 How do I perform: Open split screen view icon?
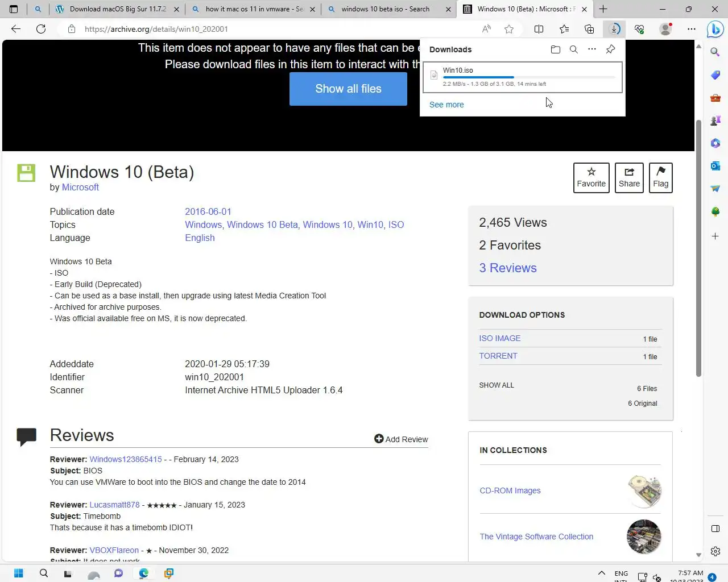539,29
